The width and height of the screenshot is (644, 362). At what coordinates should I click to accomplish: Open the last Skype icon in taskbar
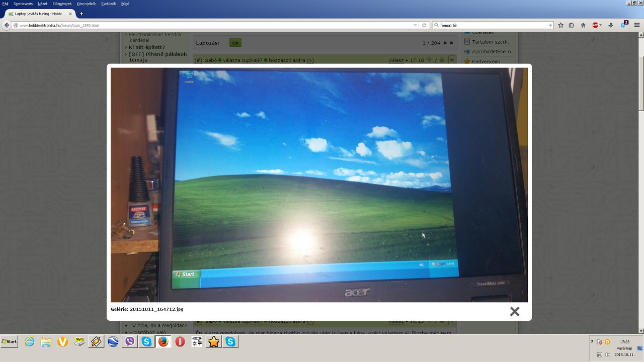coord(230,342)
